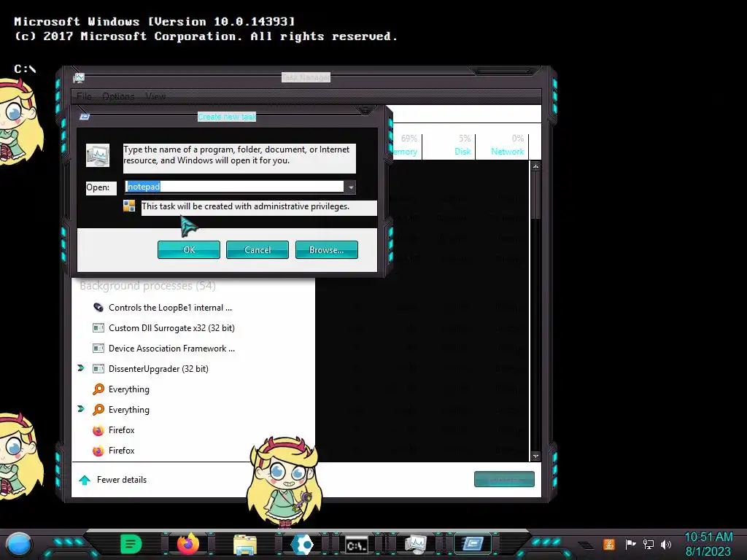Sort by the Memory column header
Screen dimensions: 747x560
pos(406,145)
